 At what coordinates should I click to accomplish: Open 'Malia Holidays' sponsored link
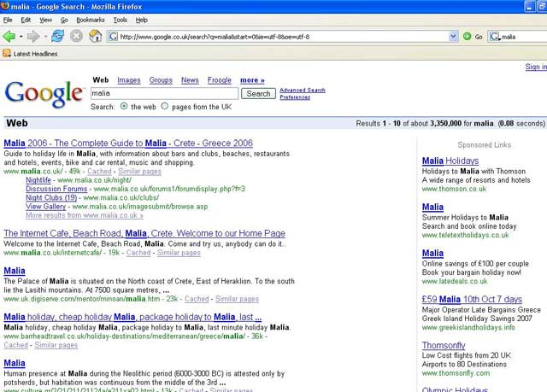tap(450, 161)
